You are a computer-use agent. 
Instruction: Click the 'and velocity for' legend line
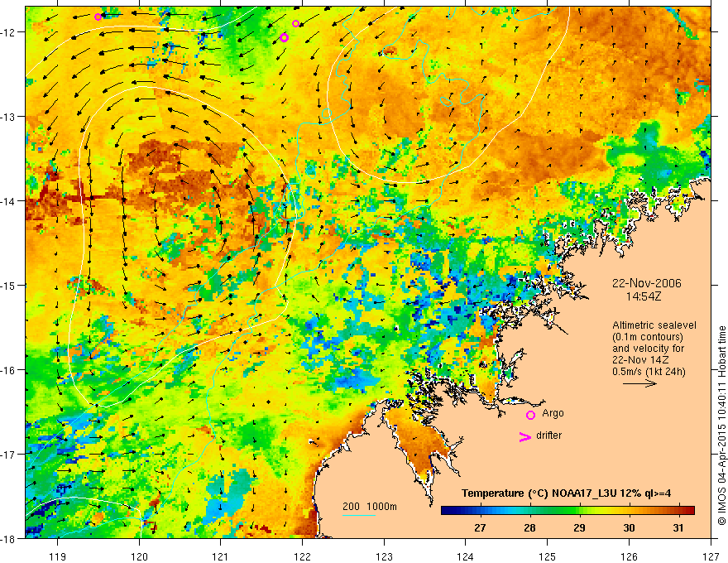pyautogui.click(x=648, y=349)
